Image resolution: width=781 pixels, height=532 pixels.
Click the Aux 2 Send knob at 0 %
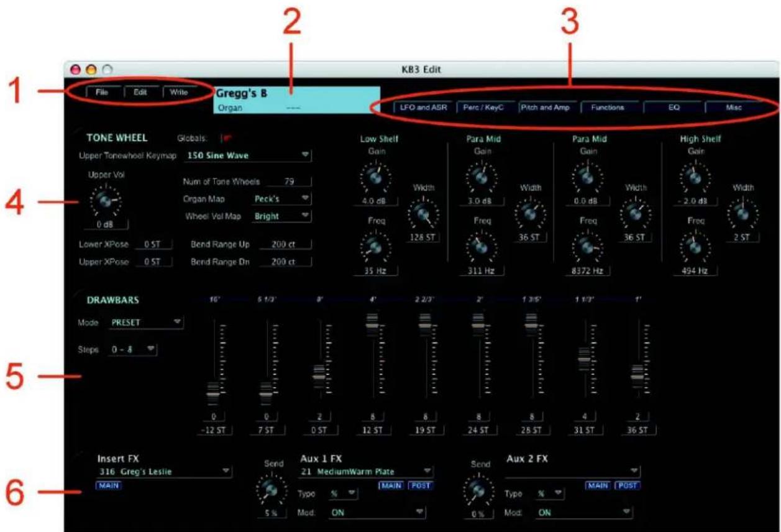pyautogui.click(x=478, y=491)
